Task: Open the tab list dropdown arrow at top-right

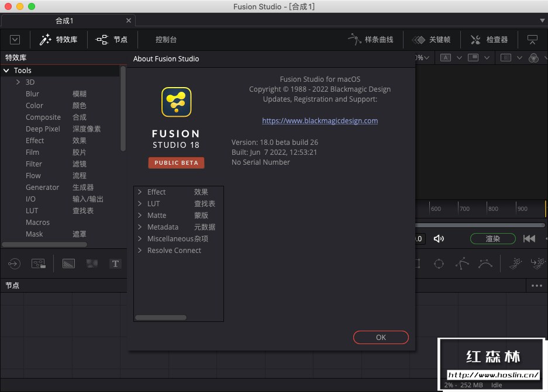Action: pyautogui.click(x=542, y=20)
